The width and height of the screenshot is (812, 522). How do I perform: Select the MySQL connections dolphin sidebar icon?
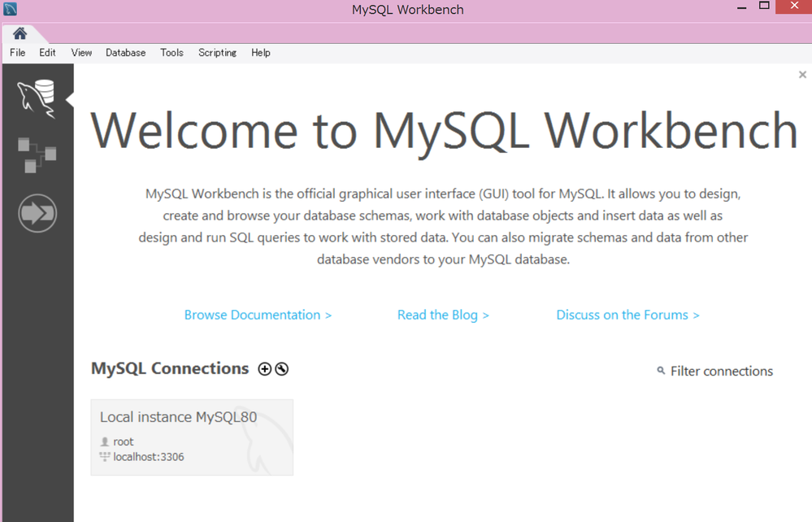tap(37, 99)
